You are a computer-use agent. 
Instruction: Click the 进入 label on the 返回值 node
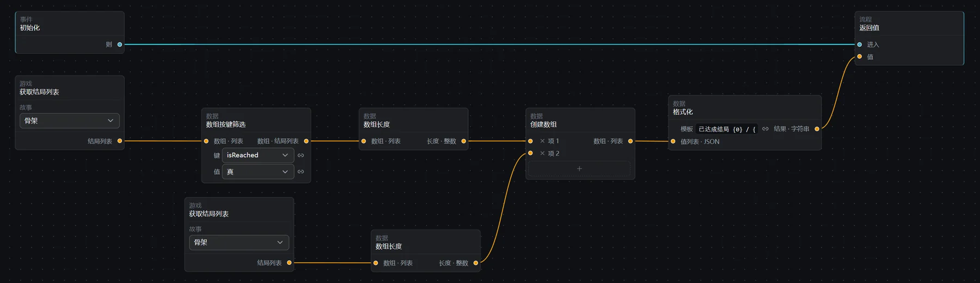tap(873, 45)
